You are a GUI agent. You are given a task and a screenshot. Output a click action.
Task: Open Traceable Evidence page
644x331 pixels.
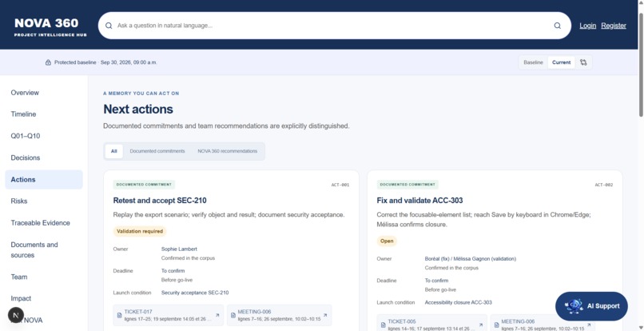pyautogui.click(x=44, y=223)
